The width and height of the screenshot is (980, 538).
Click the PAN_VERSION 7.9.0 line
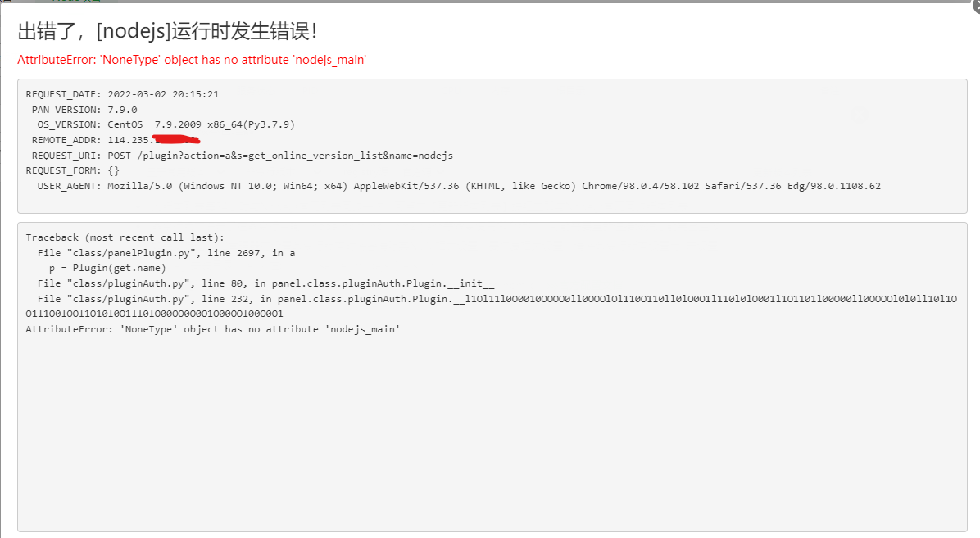(x=84, y=110)
